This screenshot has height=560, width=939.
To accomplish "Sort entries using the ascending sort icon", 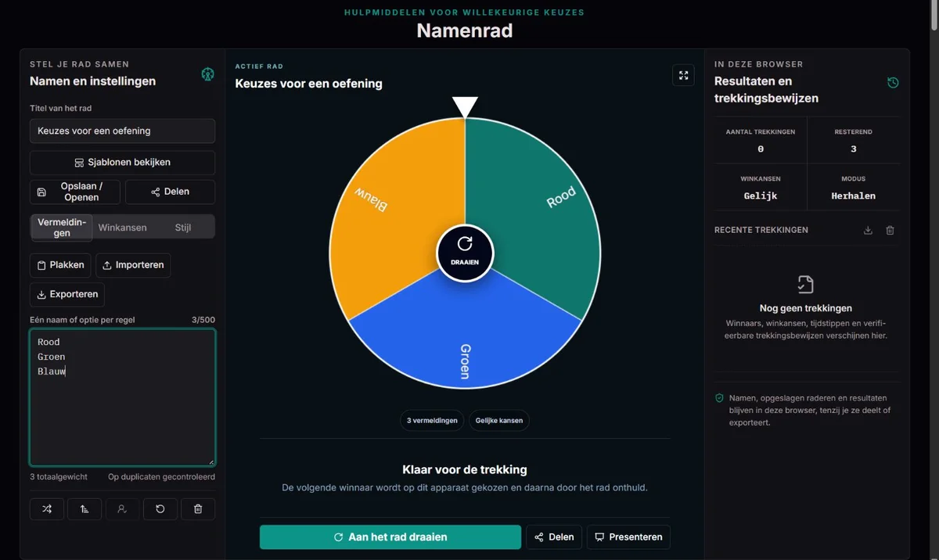I will pyautogui.click(x=85, y=509).
